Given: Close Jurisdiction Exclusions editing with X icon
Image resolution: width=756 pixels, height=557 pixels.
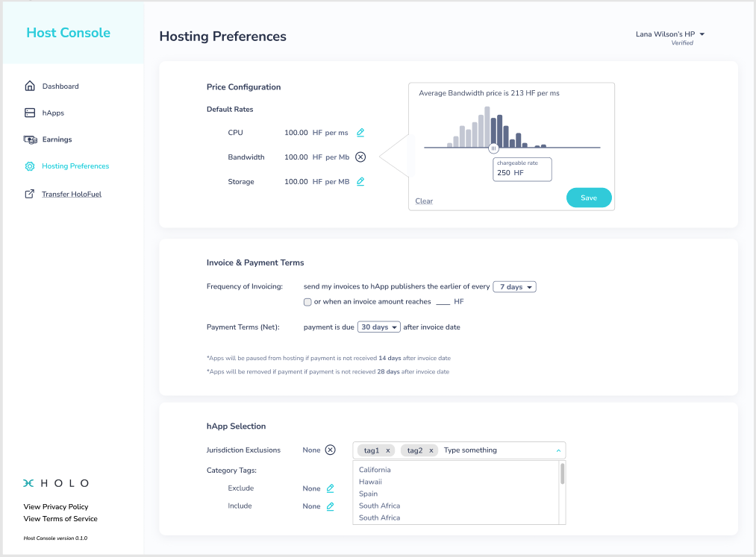Looking at the screenshot, I should [x=331, y=450].
